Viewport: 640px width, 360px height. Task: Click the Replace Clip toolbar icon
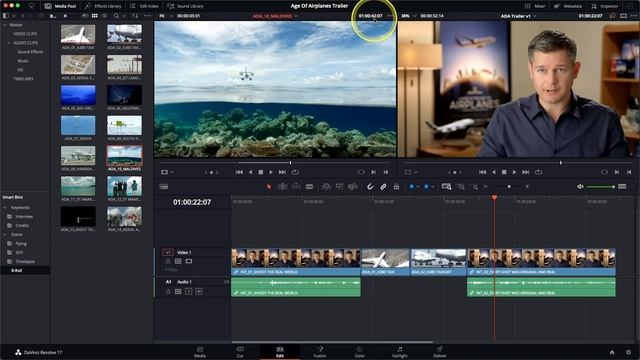pyautogui.click(x=353, y=187)
